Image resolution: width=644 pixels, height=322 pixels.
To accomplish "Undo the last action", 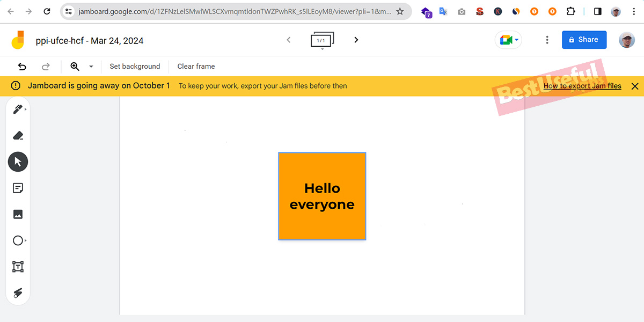I will click(x=22, y=67).
